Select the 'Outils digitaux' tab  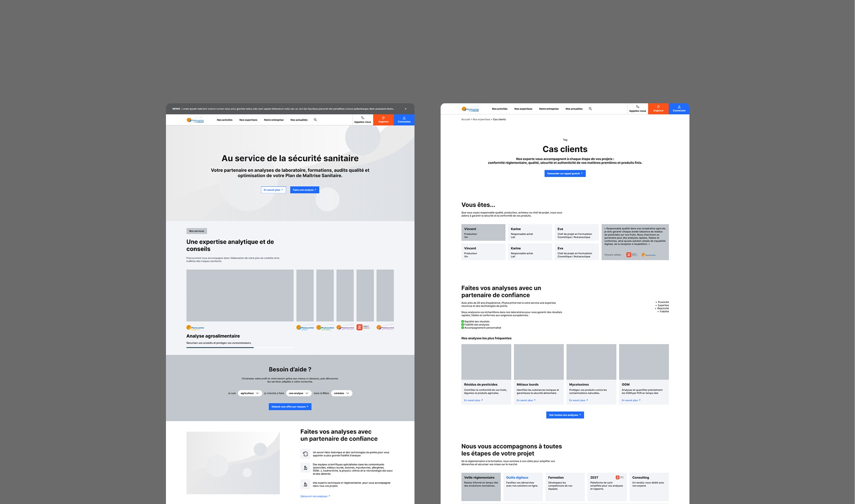pos(523,486)
